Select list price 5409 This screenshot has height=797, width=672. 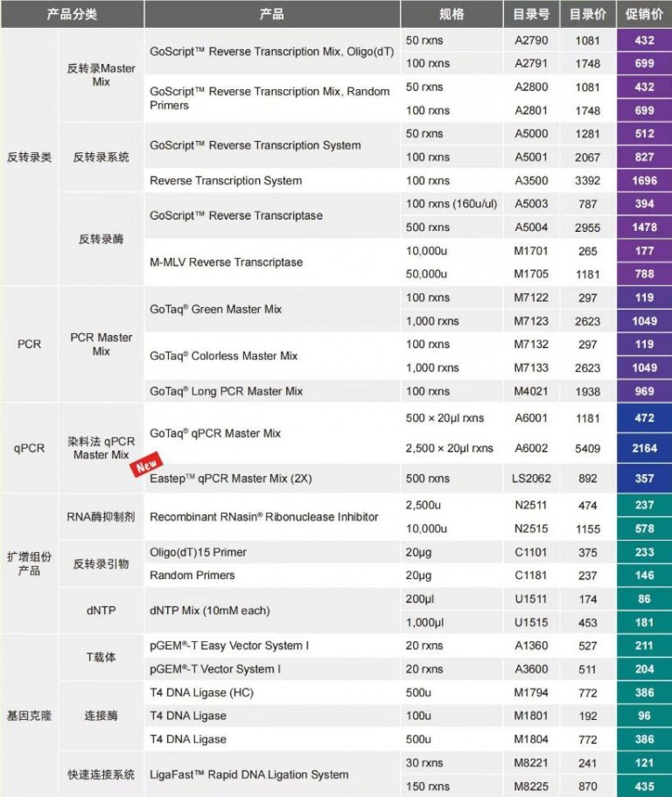[x=588, y=448]
